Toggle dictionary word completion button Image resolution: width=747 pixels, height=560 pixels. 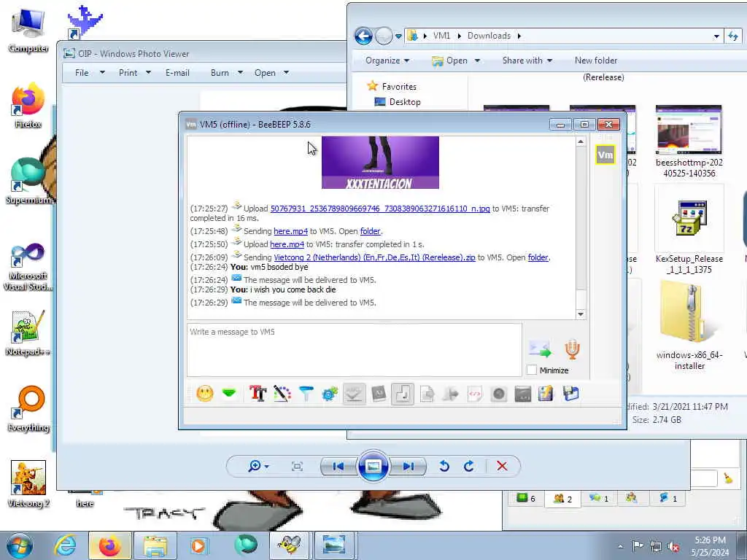coord(379,394)
